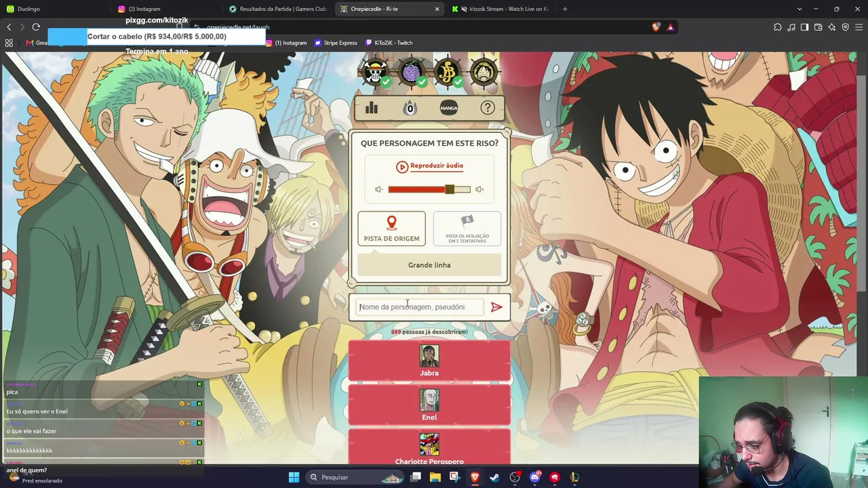Viewport: 868px width, 488px height.
Task: Click the volume up speaker icon
Action: point(479,190)
